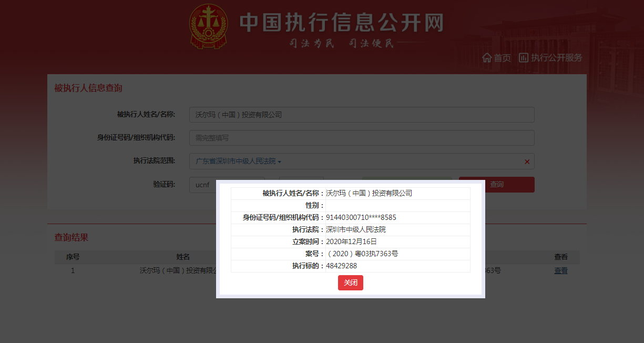
Task: Click the 被执行人姓名/名称 search input field
Action: click(362, 115)
